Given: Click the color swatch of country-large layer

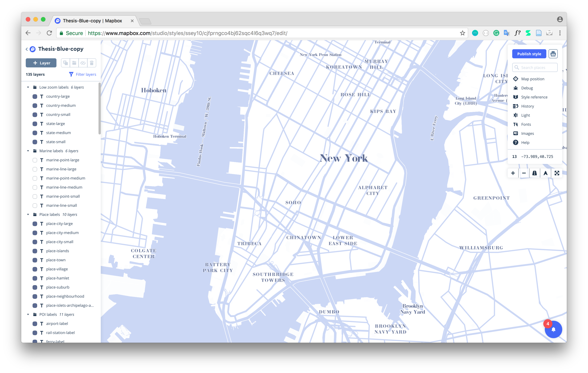Looking at the screenshot, I should tap(35, 96).
